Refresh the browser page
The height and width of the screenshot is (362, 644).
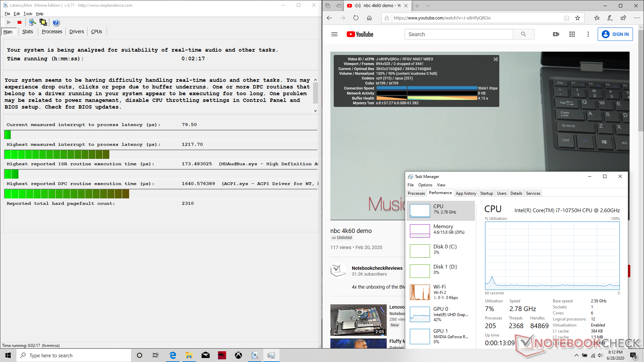pos(356,18)
